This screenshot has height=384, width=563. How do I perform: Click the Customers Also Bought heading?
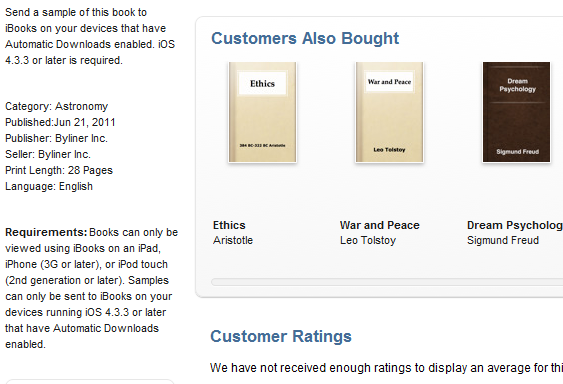305,38
